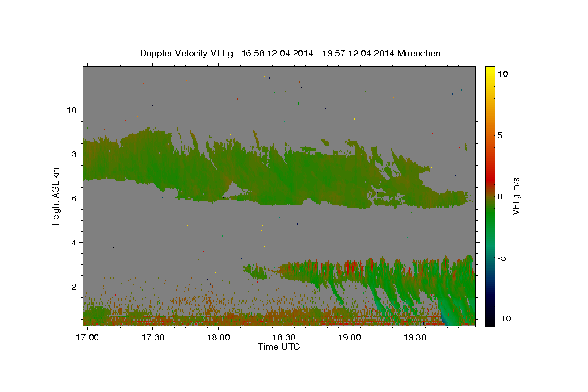Pick the black bottom of the colorbar
588x392 pixels.
point(490,321)
